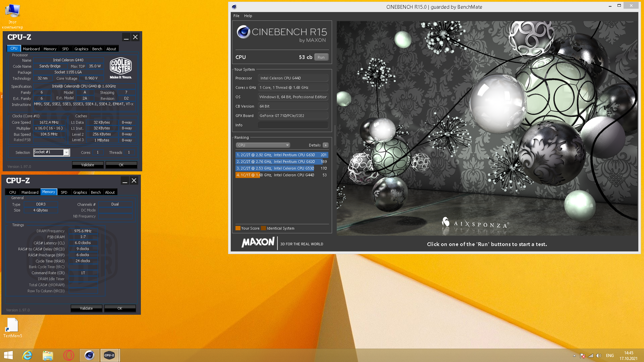Click the 975.6 MHz DRAM frequency value
644x362 pixels.
tap(83, 231)
